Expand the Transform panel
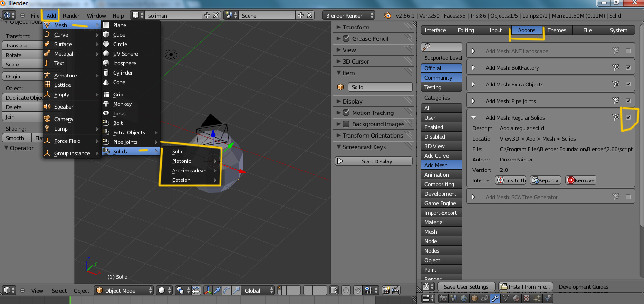The image size is (644, 304). click(x=338, y=28)
